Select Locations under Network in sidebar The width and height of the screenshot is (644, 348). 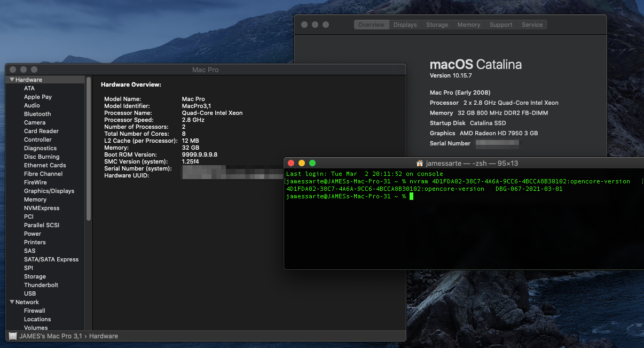coord(37,319)
